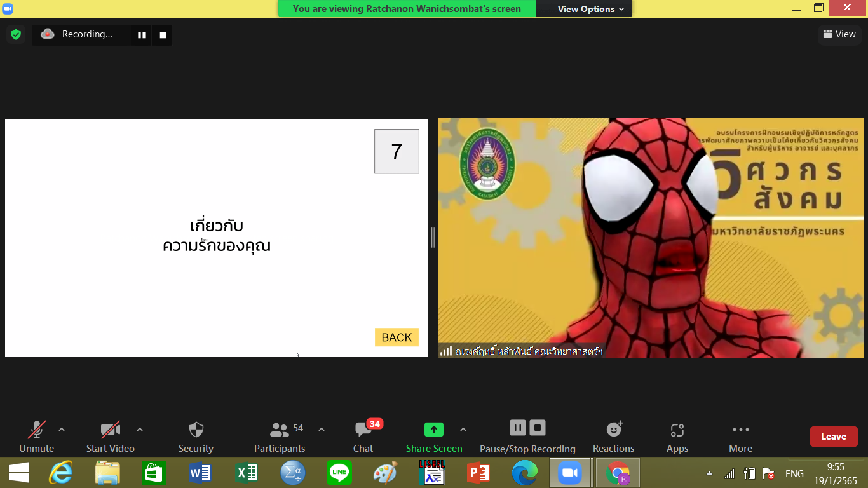The width and height of the screenshot is (868, 488).
Task: Open the Security shield menu
Action: 196,437
